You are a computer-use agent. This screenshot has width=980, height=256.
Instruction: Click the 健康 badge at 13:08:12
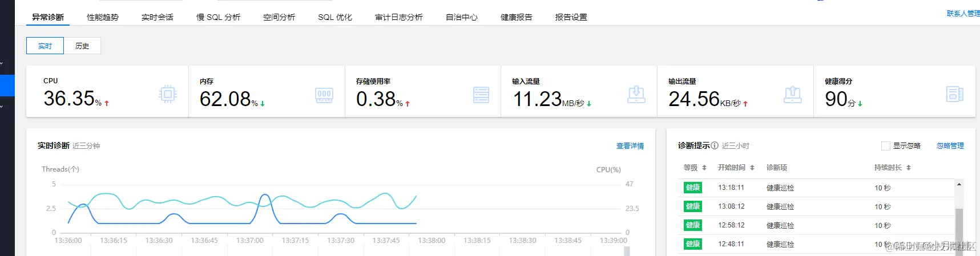coord(693,206)
